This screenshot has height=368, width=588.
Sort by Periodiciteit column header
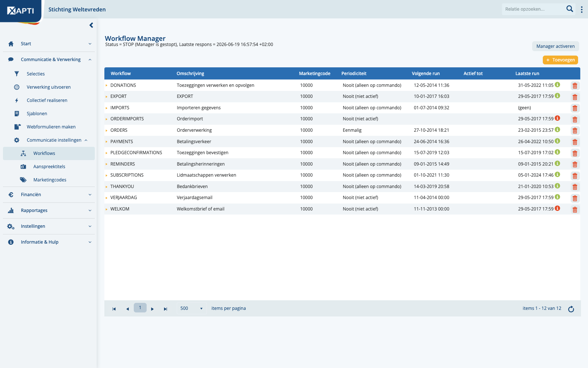(x=354, y=74)
